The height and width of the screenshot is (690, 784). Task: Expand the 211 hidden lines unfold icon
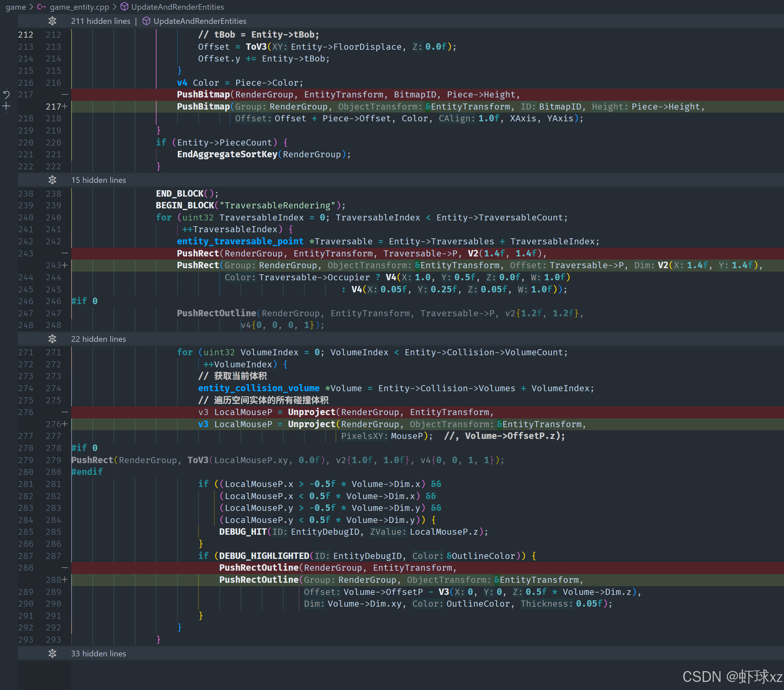[x=52, y=21]
